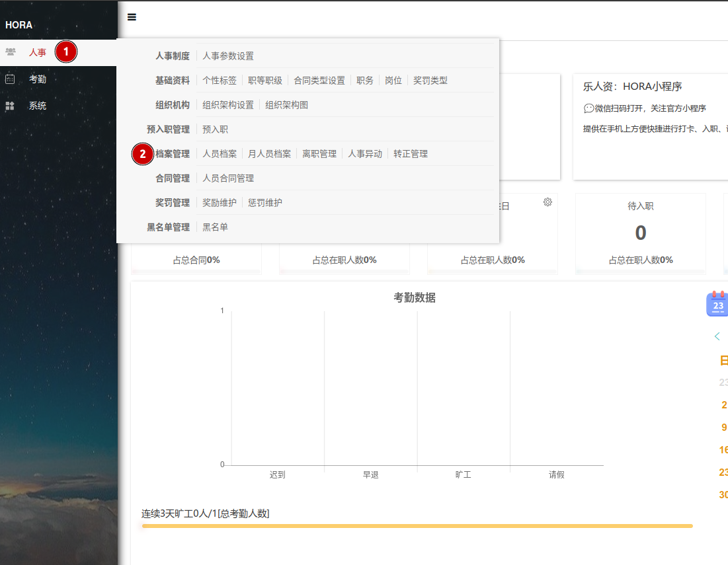Click the hamburger menu icon
The height and width of the screenshot is (565, 728).
pos(132,17)
